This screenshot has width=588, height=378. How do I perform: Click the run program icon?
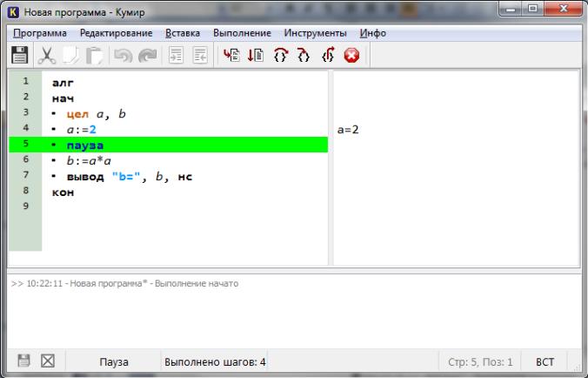click(231, 56)
